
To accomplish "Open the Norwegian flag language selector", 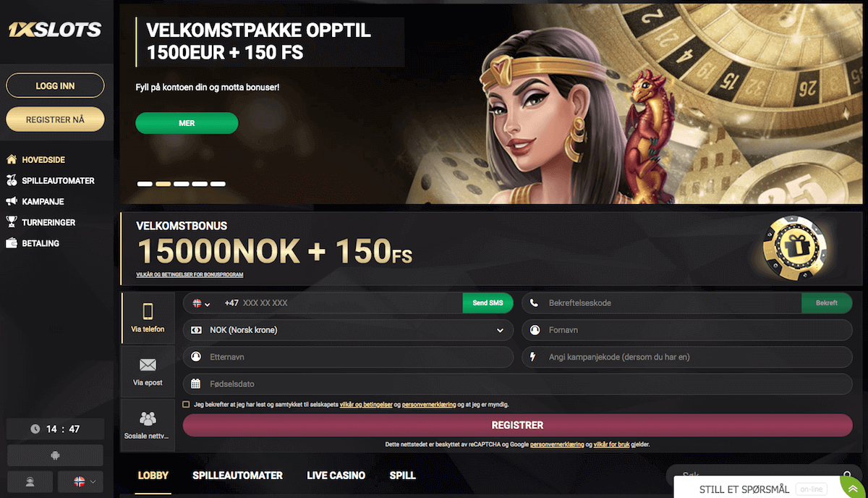I will [x=80, y=481].
